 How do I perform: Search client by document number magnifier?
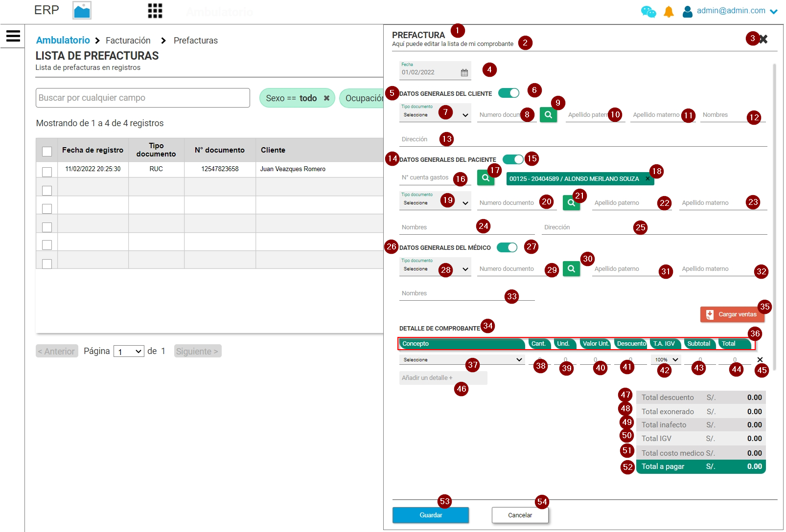tap(548, 115)
